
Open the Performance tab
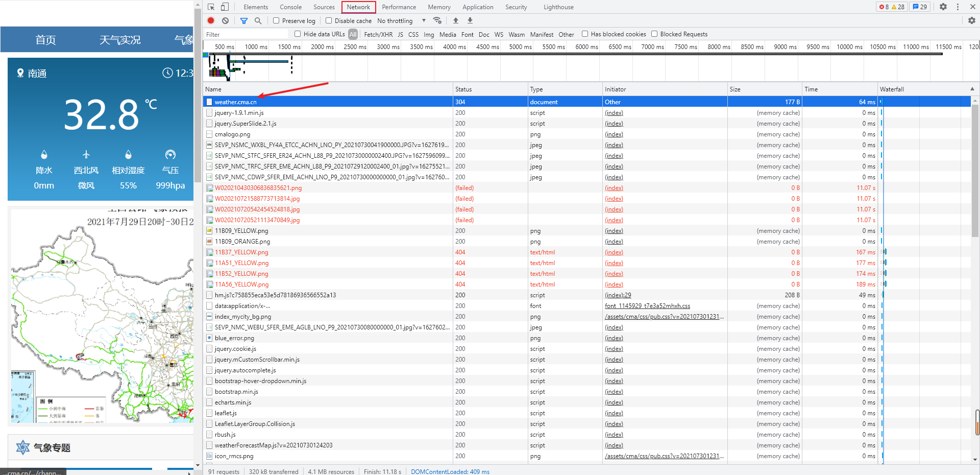pyautogui.click(x=399, y=7)
